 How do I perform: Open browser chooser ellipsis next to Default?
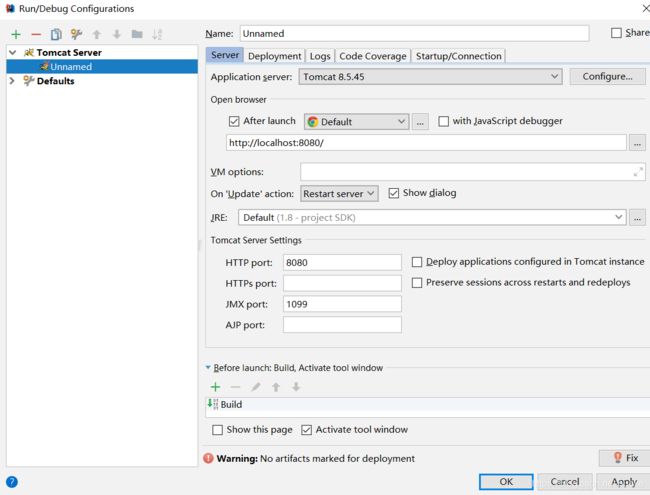[x=420, y=122]
